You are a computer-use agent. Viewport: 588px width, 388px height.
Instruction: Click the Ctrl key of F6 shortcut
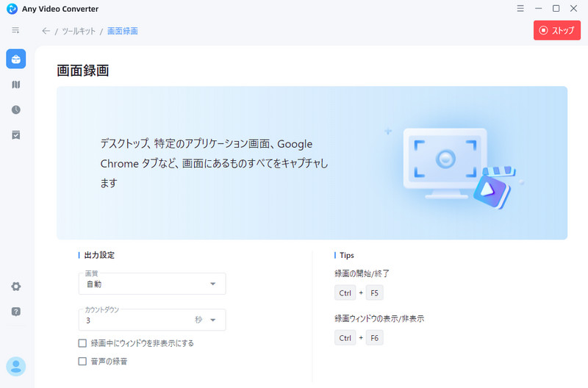345,338
